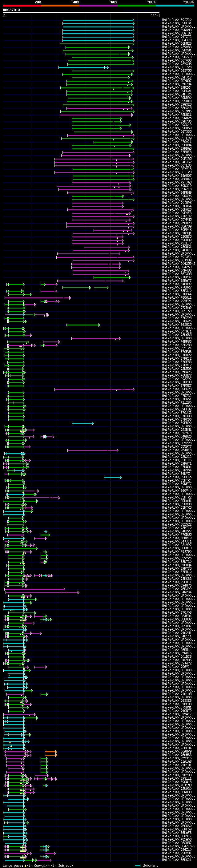Image resolution: width=197 pixels, height=868 pixels.
Task: Open the UniRef100_Q4TZT2 entry
Action: [177, 37]
